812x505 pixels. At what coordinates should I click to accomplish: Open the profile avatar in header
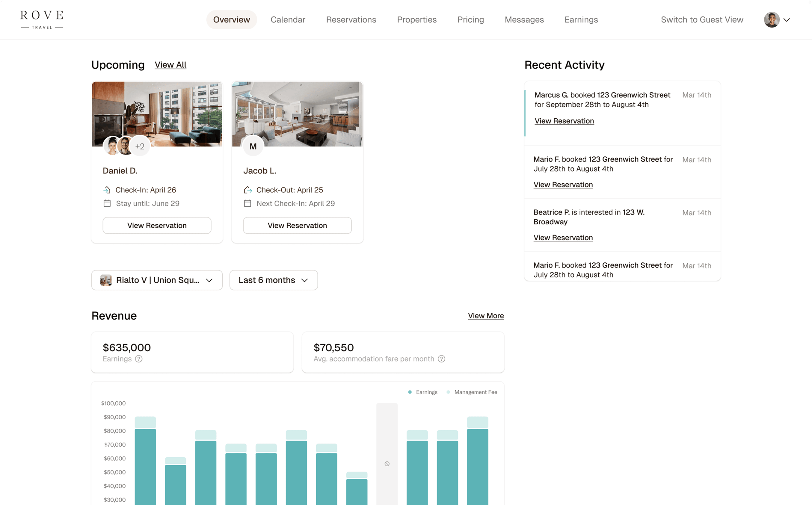pyautogui.click(x=772, y=20)
